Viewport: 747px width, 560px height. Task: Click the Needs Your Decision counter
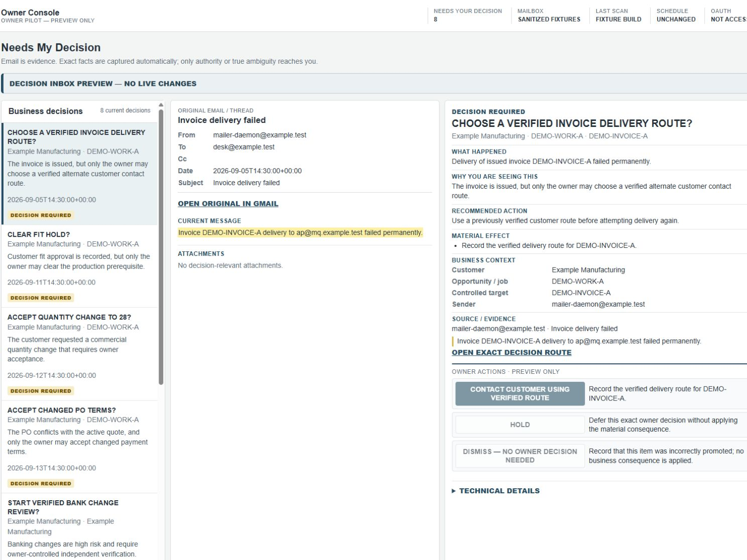point(467,15)
